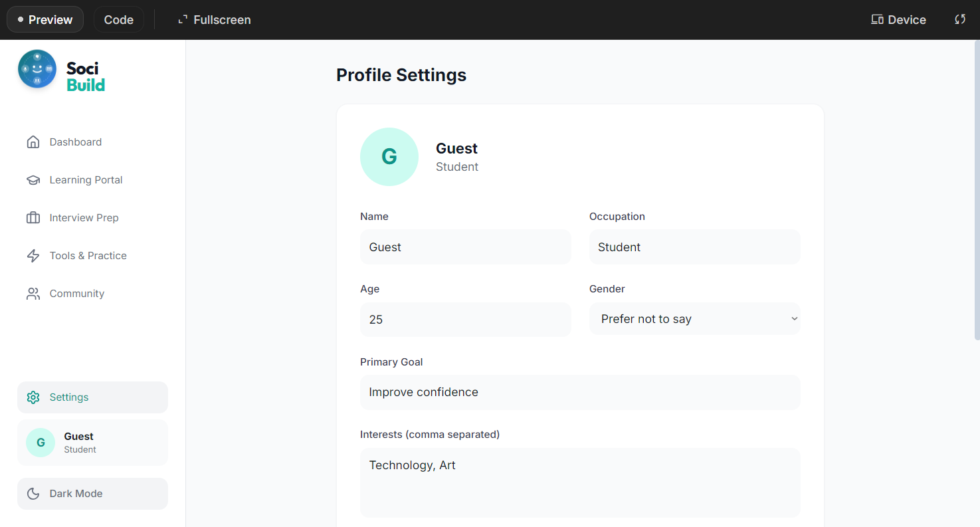Focus the Name input field
Viewport: 980px width, 527px height.
[465, 247]
